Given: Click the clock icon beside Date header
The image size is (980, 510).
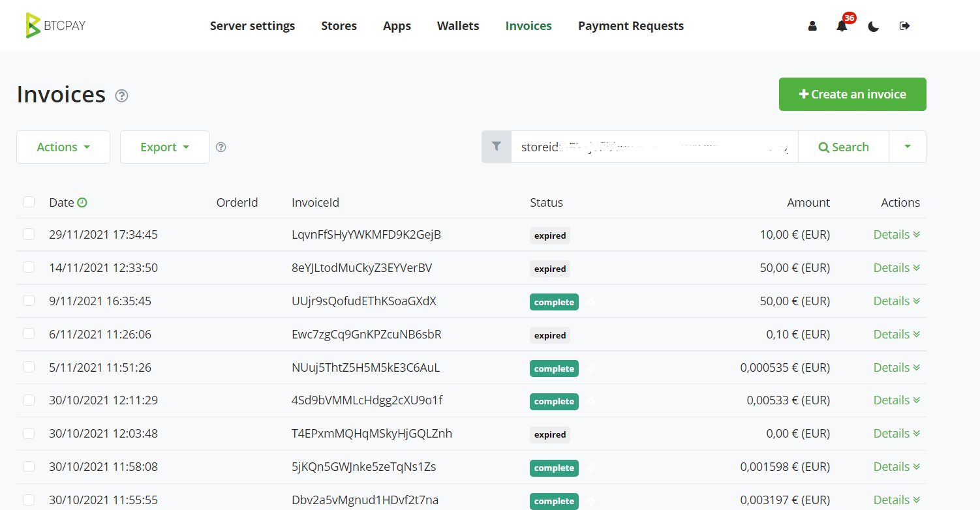Looking at the screenshot, I should pos(82,203).
